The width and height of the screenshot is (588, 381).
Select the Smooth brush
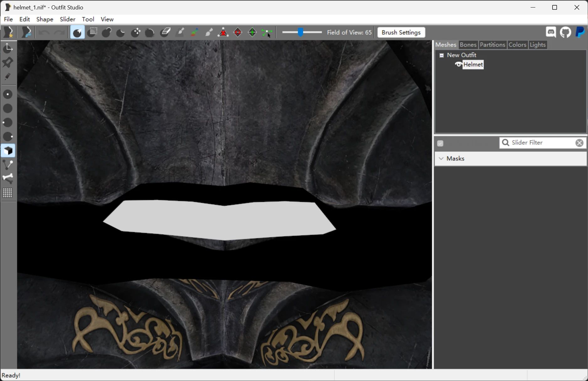[x=150, y=32]
